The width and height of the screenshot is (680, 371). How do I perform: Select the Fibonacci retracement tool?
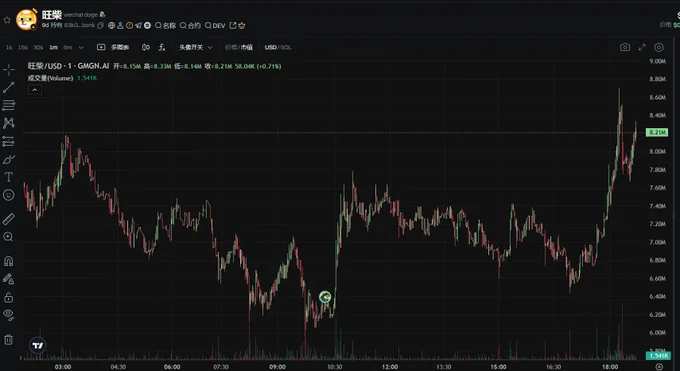9,105
